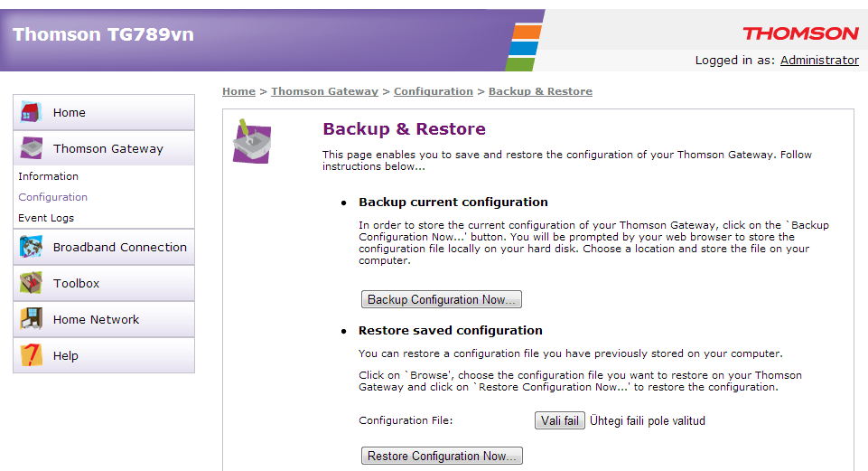The width and height of the screenshot is (868, 471).
Task: Click 'Ühtegi faili pole valitud' file status text
Action: click(x=647, y=421)
